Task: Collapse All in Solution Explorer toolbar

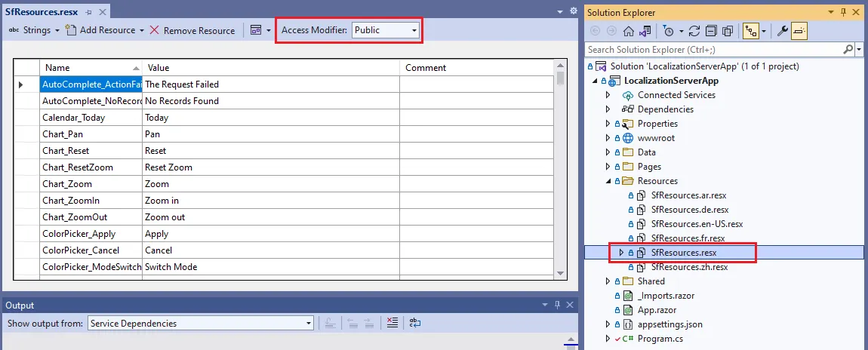Action: pos(711,31)
